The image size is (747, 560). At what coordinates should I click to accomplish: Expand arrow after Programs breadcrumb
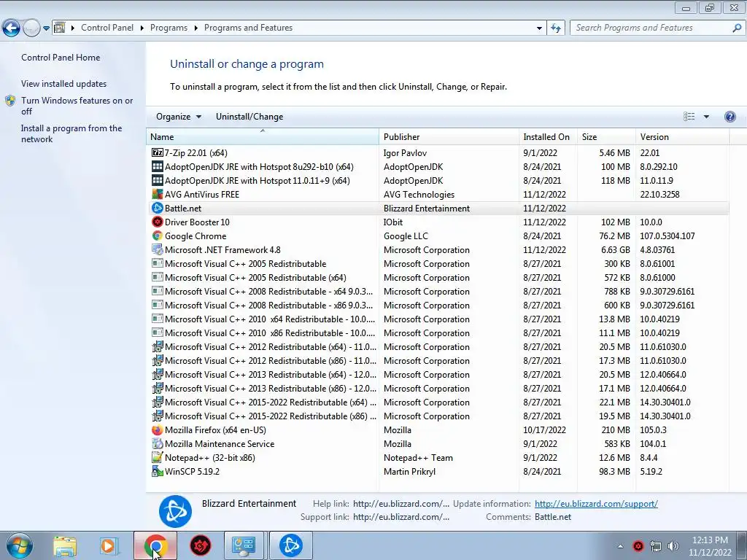click(196, 28)
